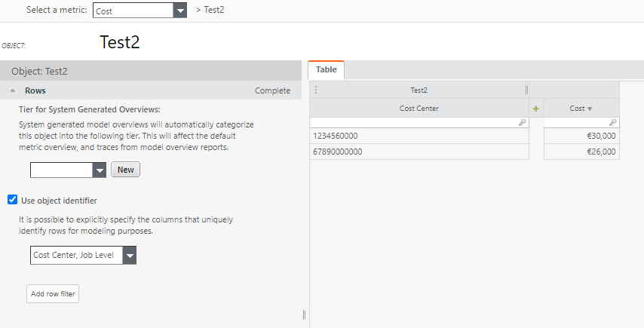Click the green plus add-column icon
The height and width of the screenshot is (328, 644).
click(536, 109)
